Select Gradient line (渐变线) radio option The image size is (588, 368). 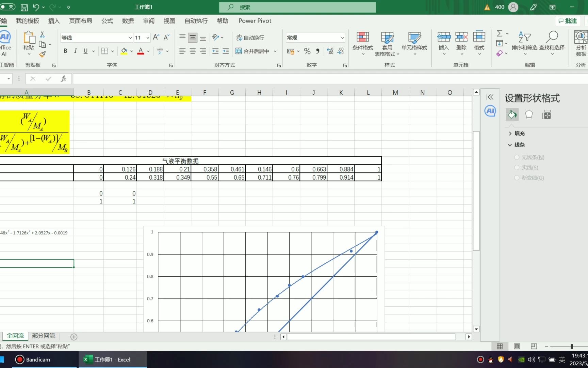517,178
